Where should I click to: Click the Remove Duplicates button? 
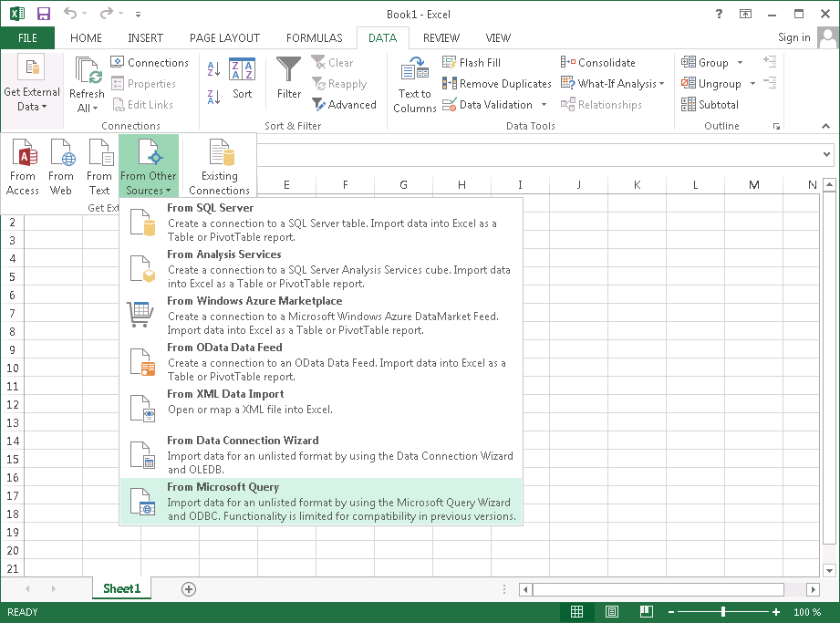(497, 84)
